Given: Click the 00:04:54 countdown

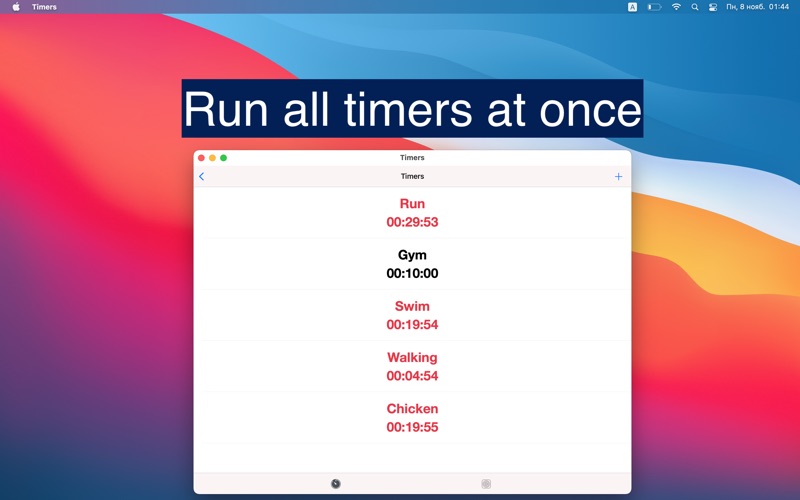Looking at the screenshot, I should click(x=412, y=376).
